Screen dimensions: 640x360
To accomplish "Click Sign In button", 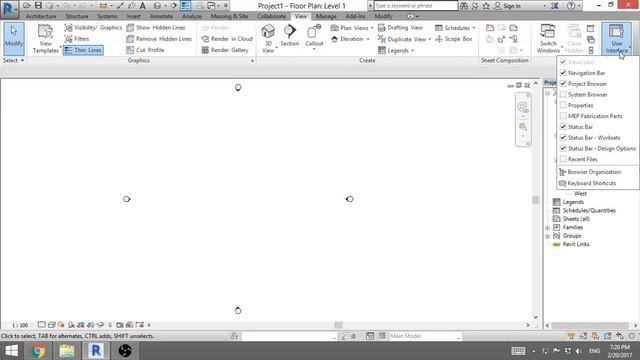I will (x=507, y=6).
